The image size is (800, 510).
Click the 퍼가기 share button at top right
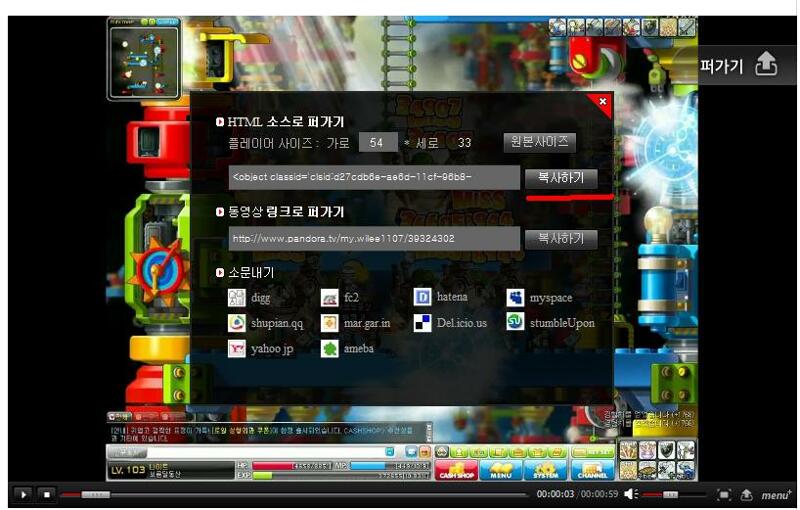coord(747,65)
